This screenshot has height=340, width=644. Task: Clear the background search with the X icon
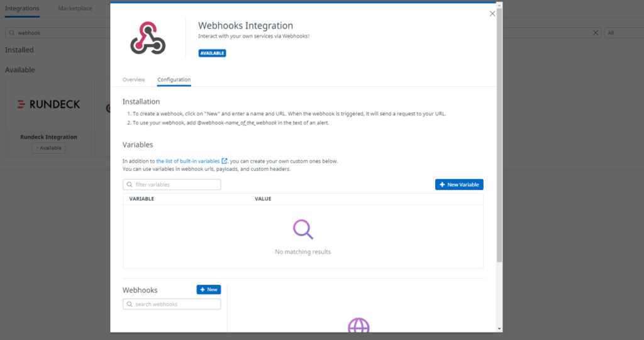click(596, 33)
